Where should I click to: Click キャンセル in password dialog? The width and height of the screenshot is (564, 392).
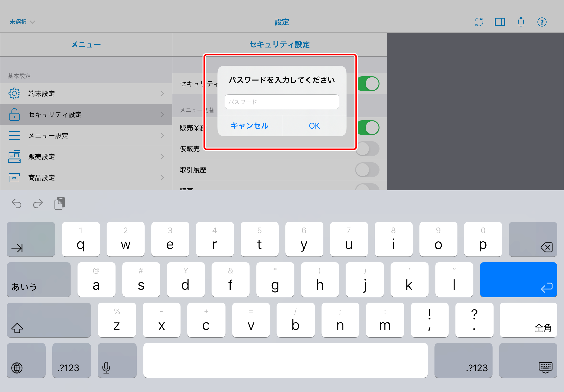(250, 126)
